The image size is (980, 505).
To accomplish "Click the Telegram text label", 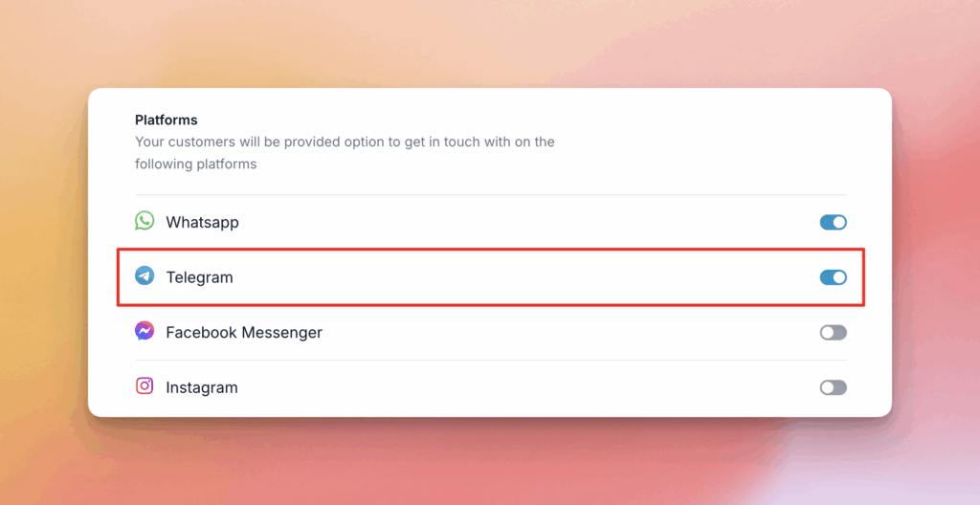I will click(x=199, y=277).
